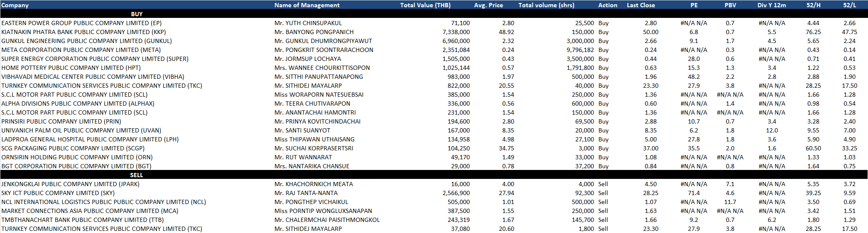
Task: Click SKY ICT total value 2,566,900
Action: 456,193
